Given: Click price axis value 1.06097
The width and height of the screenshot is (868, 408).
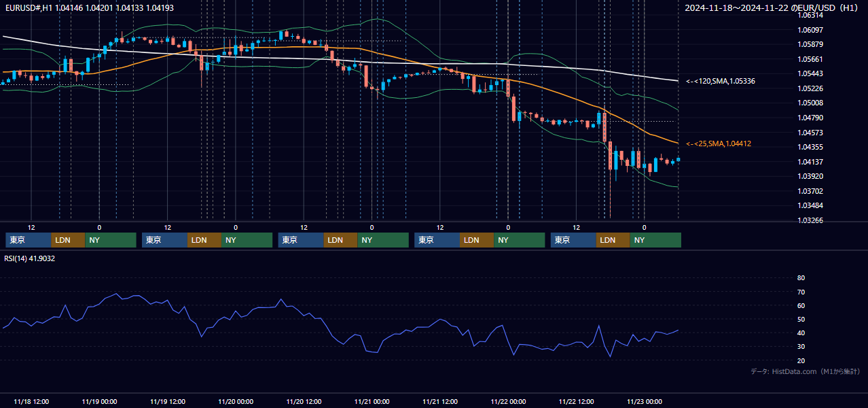Looking at the screenshot, I should point(810,30).
